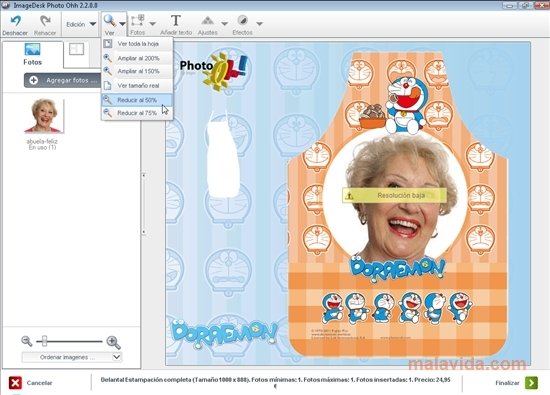Image resolution: width=550 pixels, height=395 pixels.
Task: Collapse the left panel upper splitter arrow
Action: pos(144,175)
